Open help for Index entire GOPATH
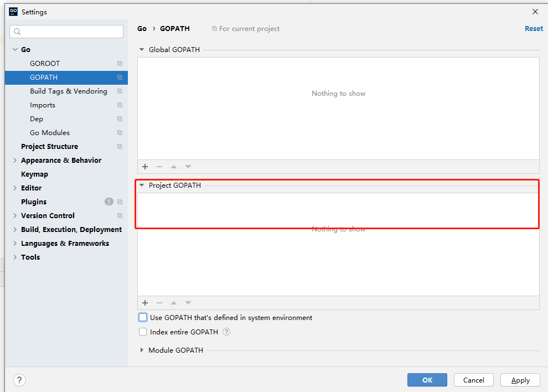The image size is (548, 392). click(226, 332)
